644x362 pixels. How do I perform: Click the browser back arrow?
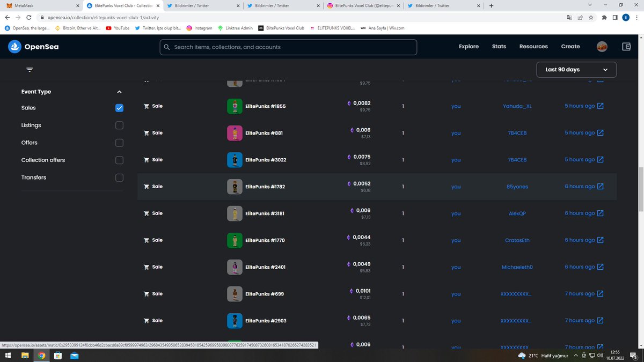(x=8, y=17)
